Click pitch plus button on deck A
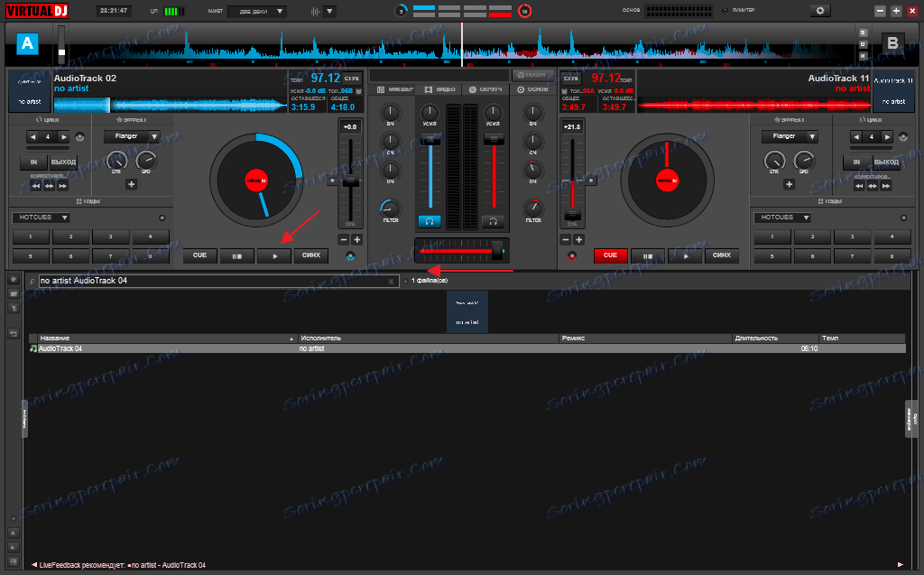The image size is (924, 575). point(357,240)
